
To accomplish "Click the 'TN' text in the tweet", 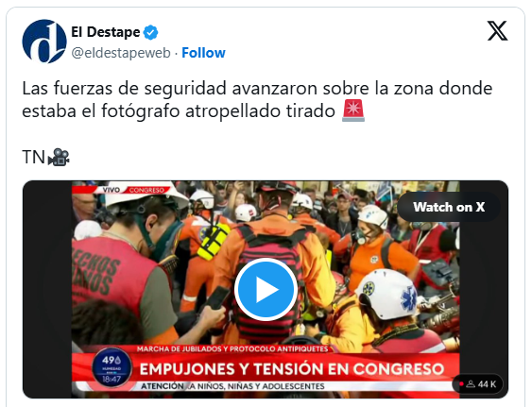I will tap(33, 158).
